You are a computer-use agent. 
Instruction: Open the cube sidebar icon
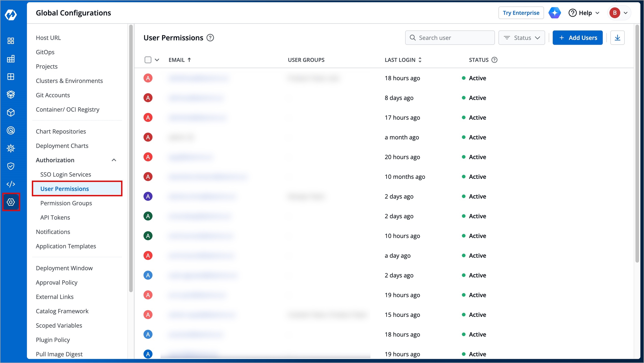pos(11,113)
